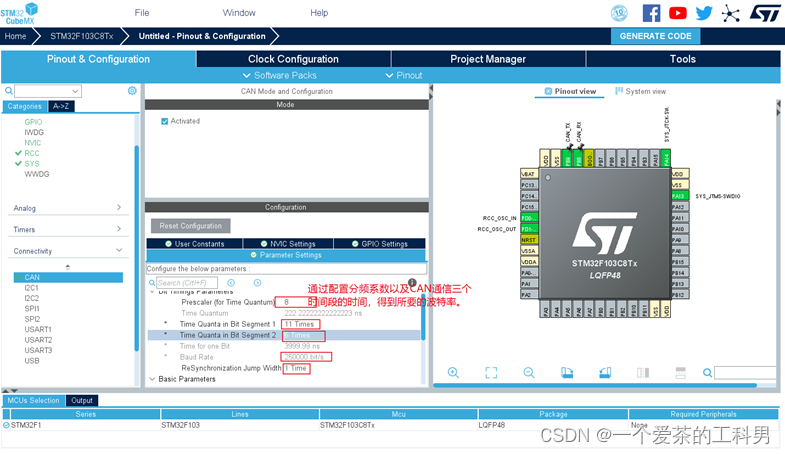785x454 pixels.
Task: Click the peripheral search magnifier icon
Action: [9, 91]
